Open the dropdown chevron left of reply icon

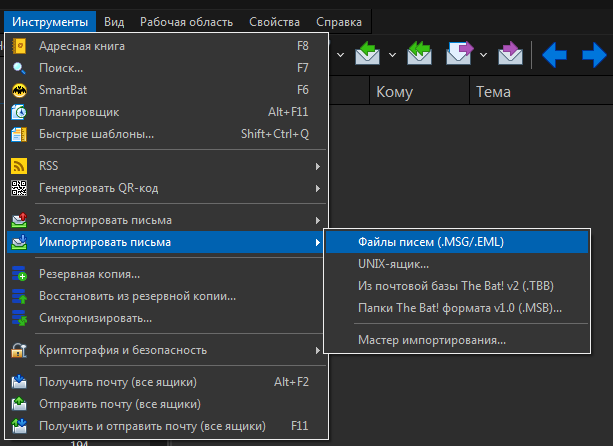[x=341, y=55]
